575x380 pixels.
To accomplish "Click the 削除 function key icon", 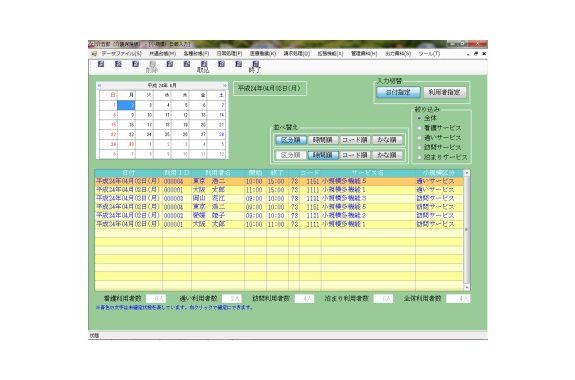I will coord(153,64).
